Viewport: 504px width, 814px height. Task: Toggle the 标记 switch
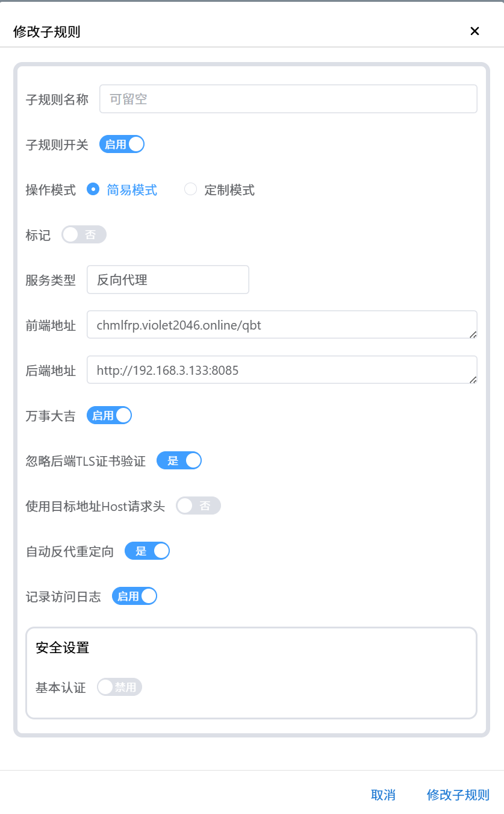[x=84, y=235]
